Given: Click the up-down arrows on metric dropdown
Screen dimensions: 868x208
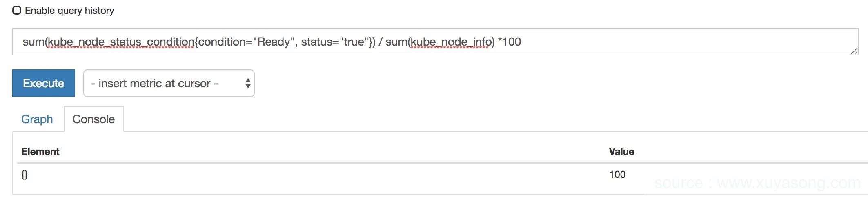Looking at the screenshot, I should click(x=248, y=83).
